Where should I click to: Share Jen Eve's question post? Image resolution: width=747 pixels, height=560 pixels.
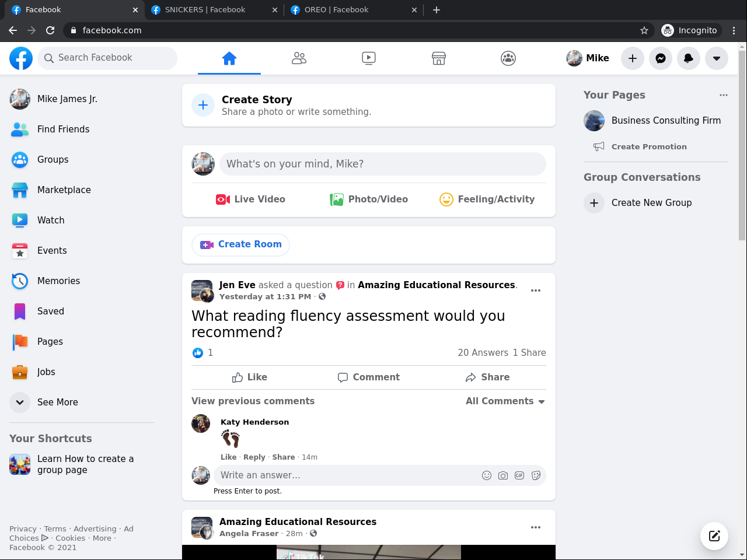coord(488,377)
